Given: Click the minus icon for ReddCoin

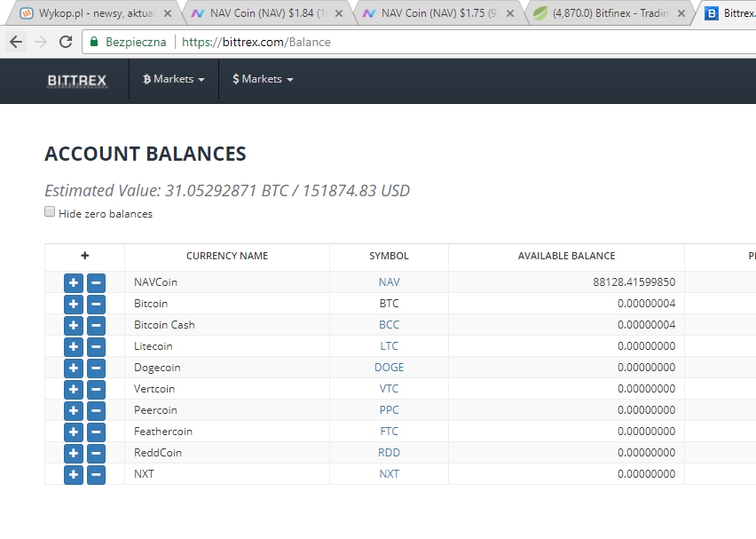Looking at the screenshot, I should [96, 453].
